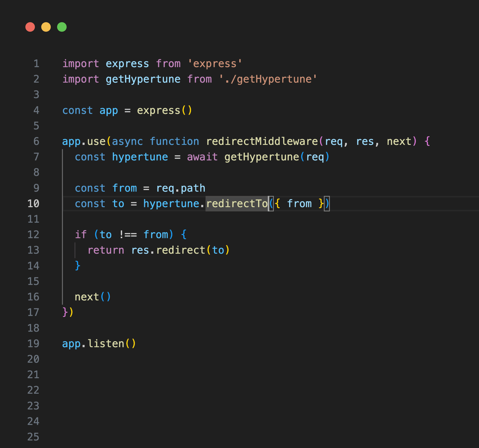Click the highlighted redirectTo method name
Image resolution: width=479 pixels, height=448 pixels.
pos(237,204)
